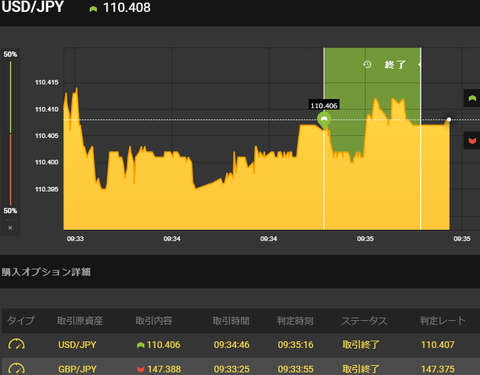Viewport: 480px width, 375px height.
Task: Click the red down-arrow sell button
Action: (472, 141)
